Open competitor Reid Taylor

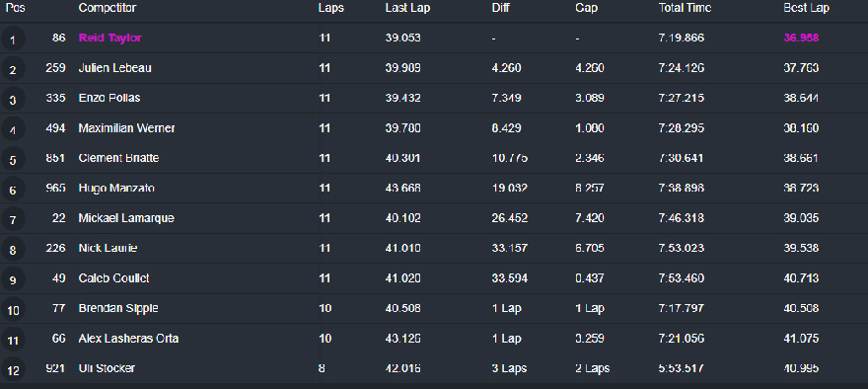[110, 38]
